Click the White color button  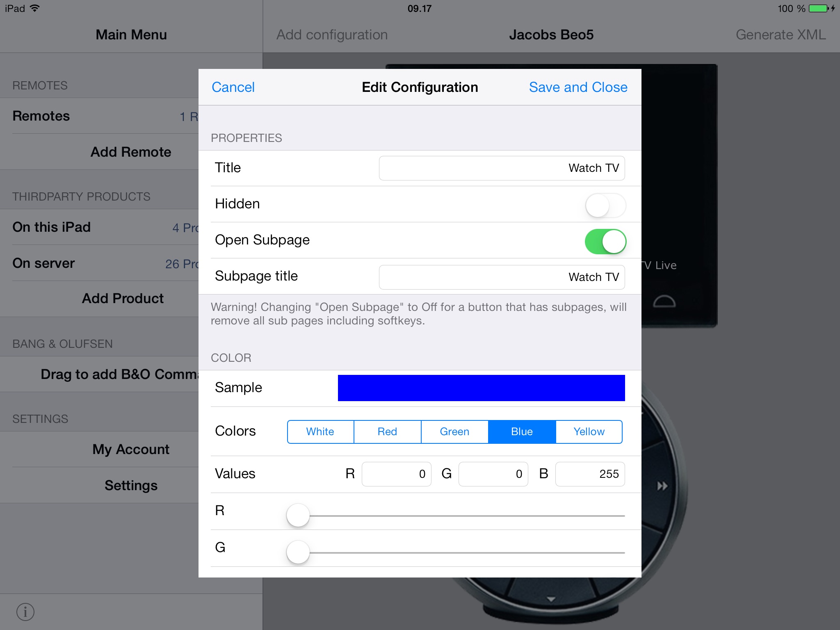[320, 431]
